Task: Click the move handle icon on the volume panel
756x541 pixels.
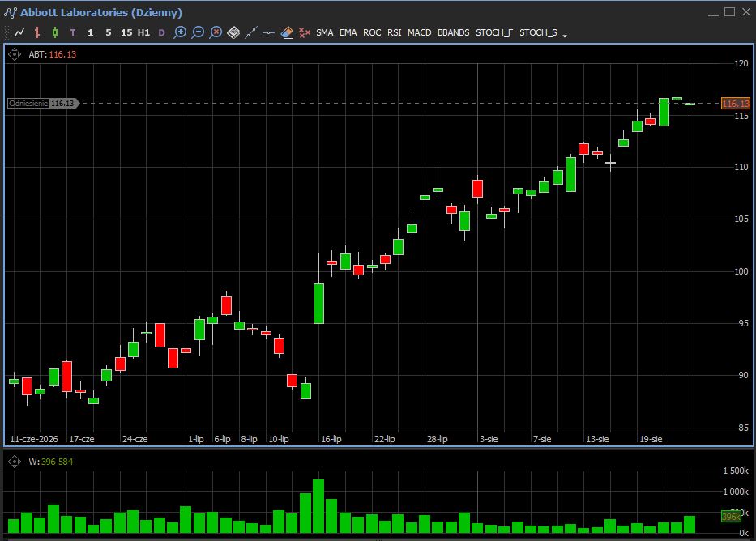Action: point(15,462)
